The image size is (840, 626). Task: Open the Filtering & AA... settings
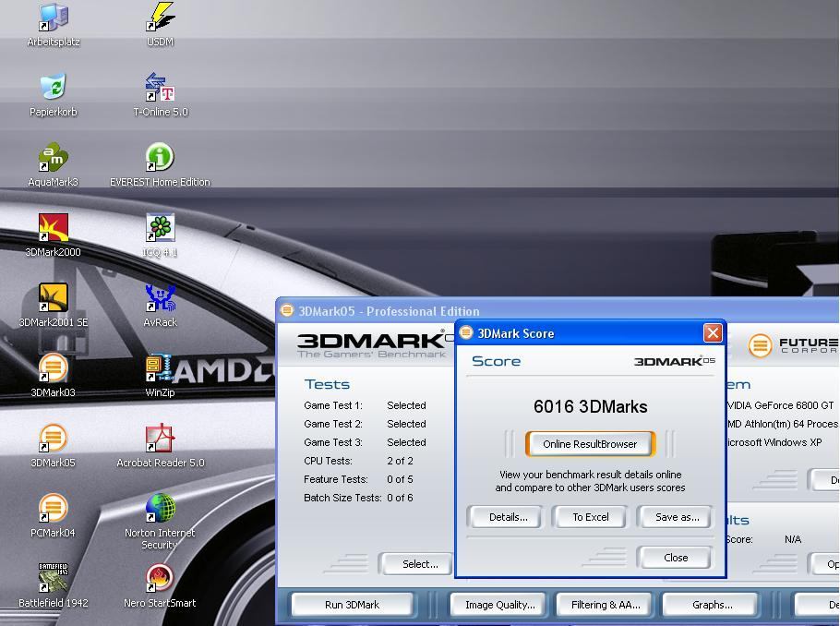(x=605, y=605)
